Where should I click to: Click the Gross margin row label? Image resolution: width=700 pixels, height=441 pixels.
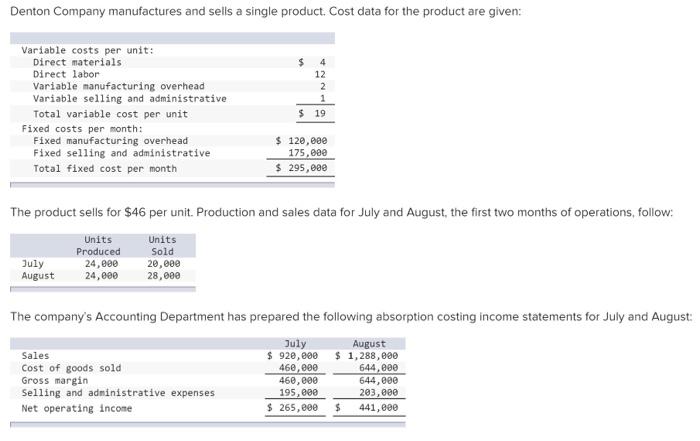(55, 381)
